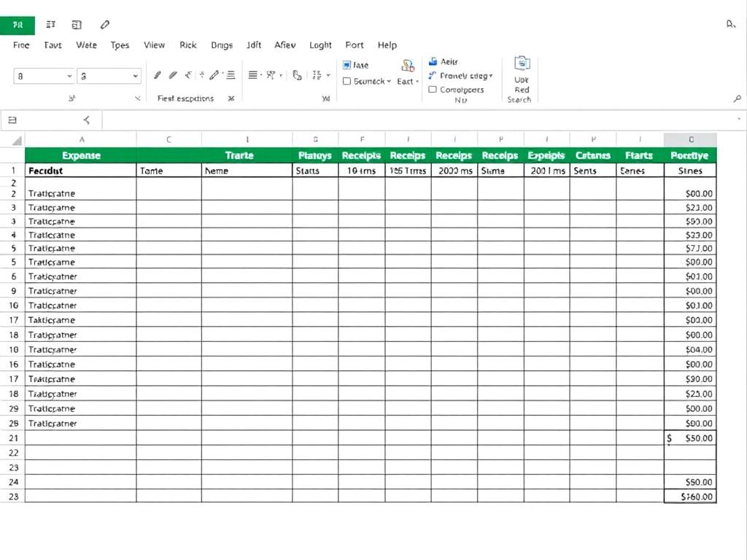This screenshot has width=747, height=560.
Task: Click the green workbook icon at top left
Action: tap(16, 24)
